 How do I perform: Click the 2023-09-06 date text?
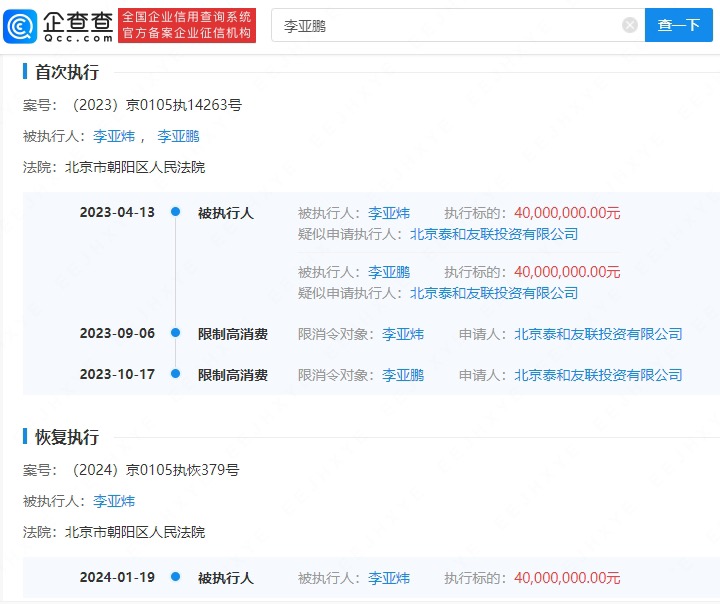[117, 333]
